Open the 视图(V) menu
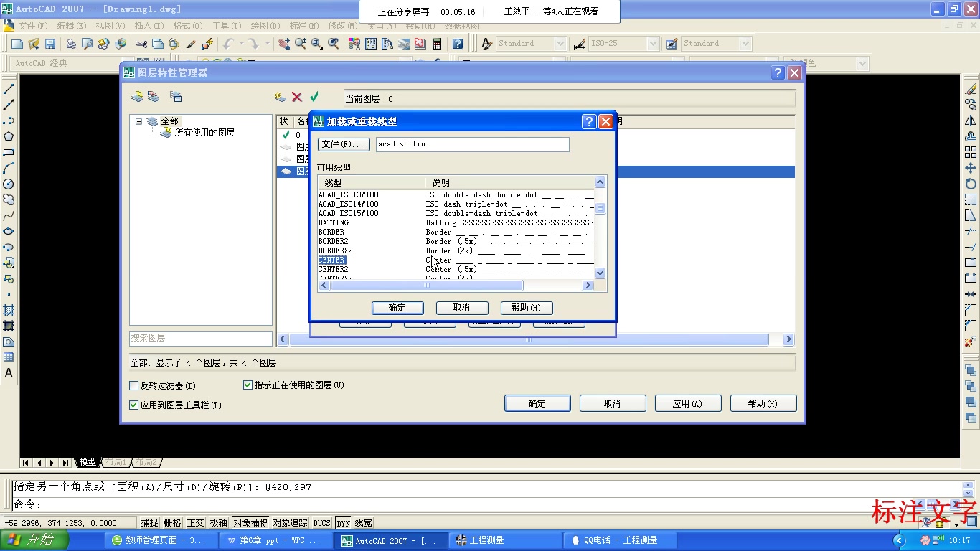This screenshot has width=980, height=551. tap(110, 26)
